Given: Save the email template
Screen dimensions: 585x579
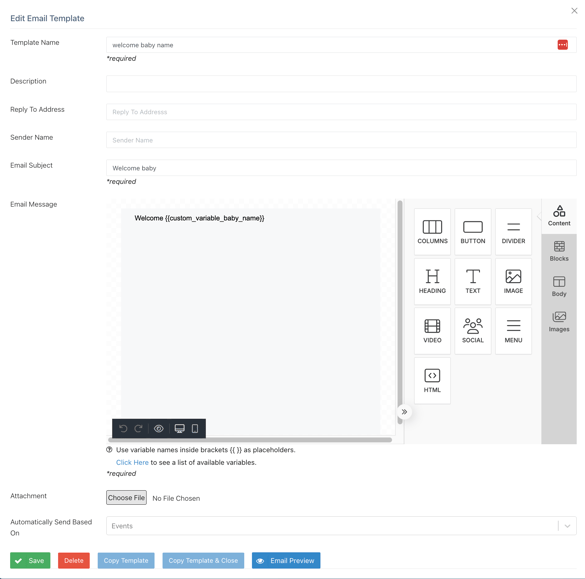Looking at the screenshot, I should coord(30,560).
